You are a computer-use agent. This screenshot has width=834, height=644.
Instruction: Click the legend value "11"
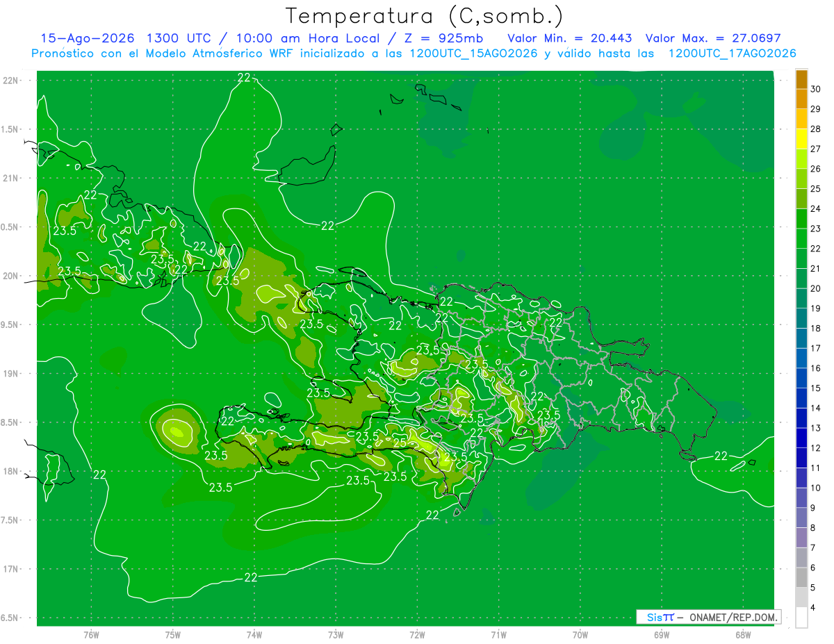click(816, 468)
